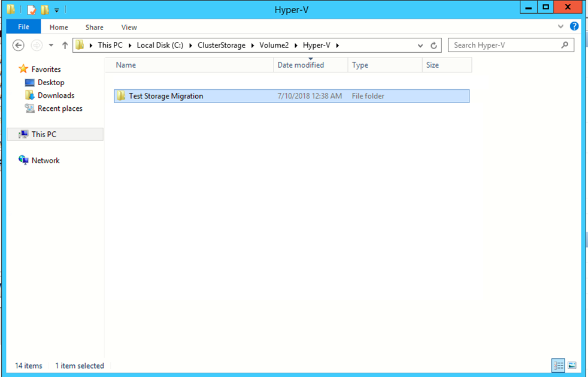This screenshot has width=588, height=377.
Task: Close the Hyper-V window
Action: (x=568, y=7)
